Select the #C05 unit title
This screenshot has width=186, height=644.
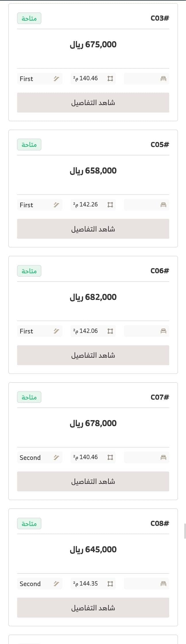[160, 145]
